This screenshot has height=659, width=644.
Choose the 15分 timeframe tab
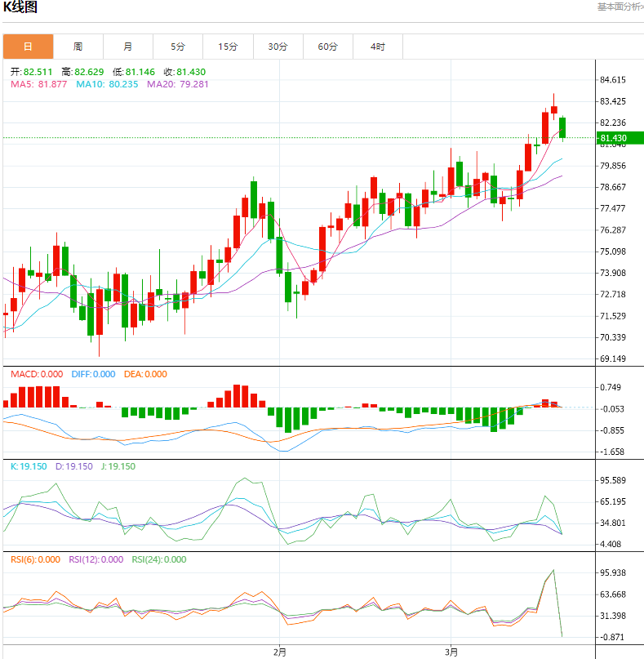pos(228,47)
